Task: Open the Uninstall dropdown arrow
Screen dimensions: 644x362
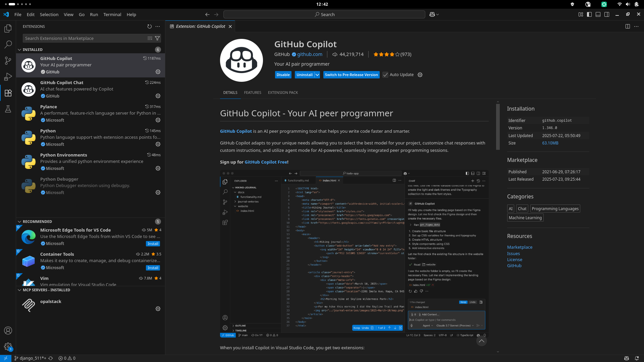Action: point(317,75)
